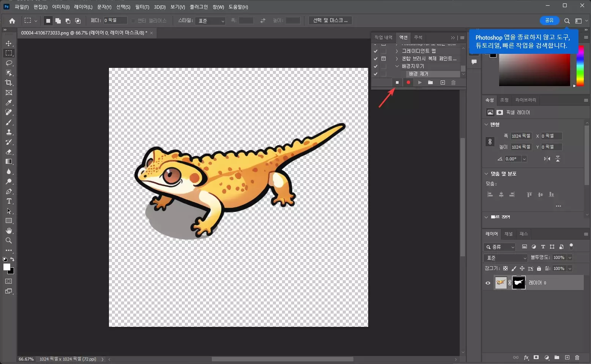Open the 스타일 표준 dropdown
This screenshot has width=591, height=364.
click(x=210, y=21)
